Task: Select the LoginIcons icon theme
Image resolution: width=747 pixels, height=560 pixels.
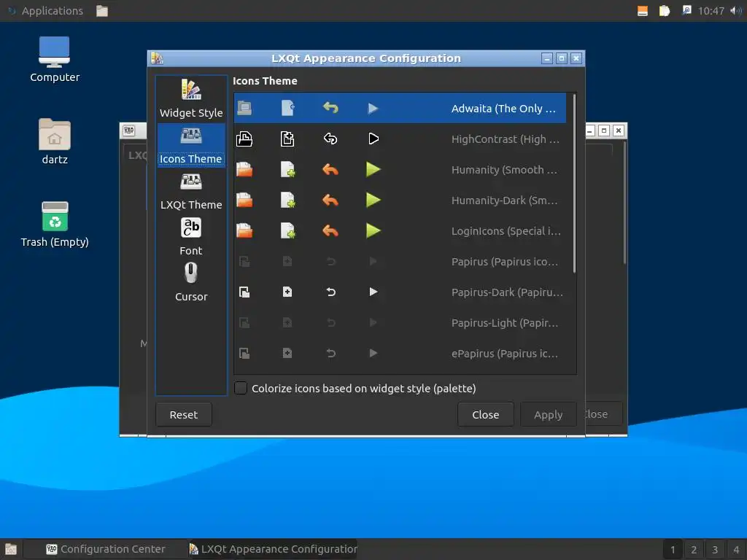Action: [x=400, y=231]
